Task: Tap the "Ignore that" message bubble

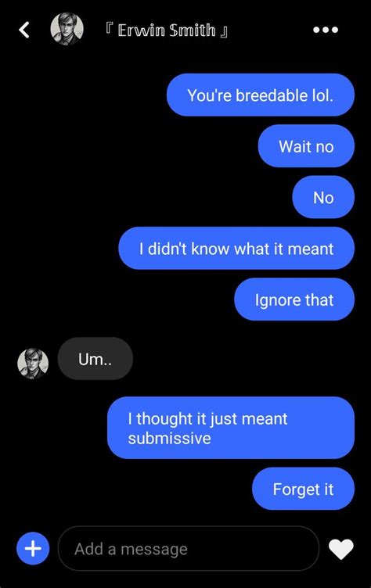Action: (x=294, y=299)
